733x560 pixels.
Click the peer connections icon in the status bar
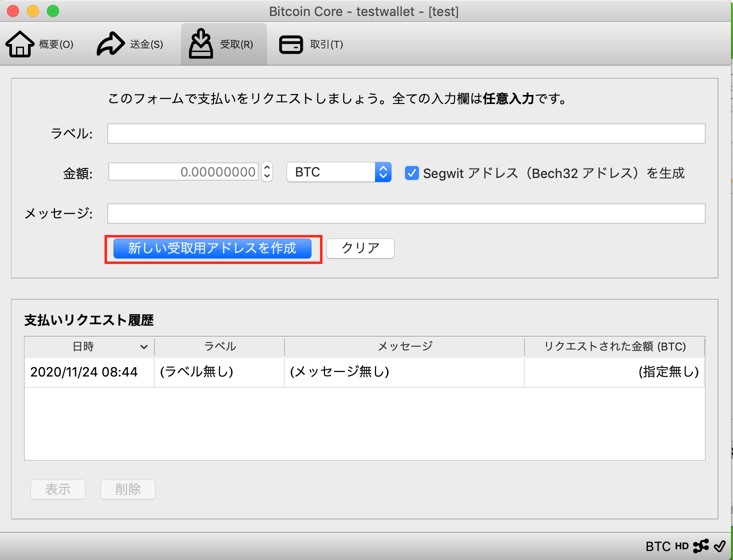701,546
